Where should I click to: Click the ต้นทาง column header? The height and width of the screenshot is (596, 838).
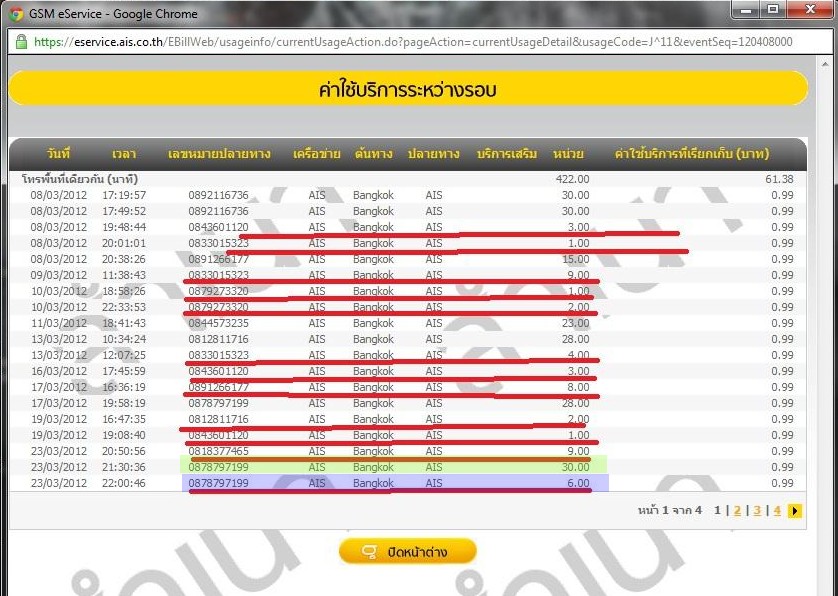click(x=373, y=154)
